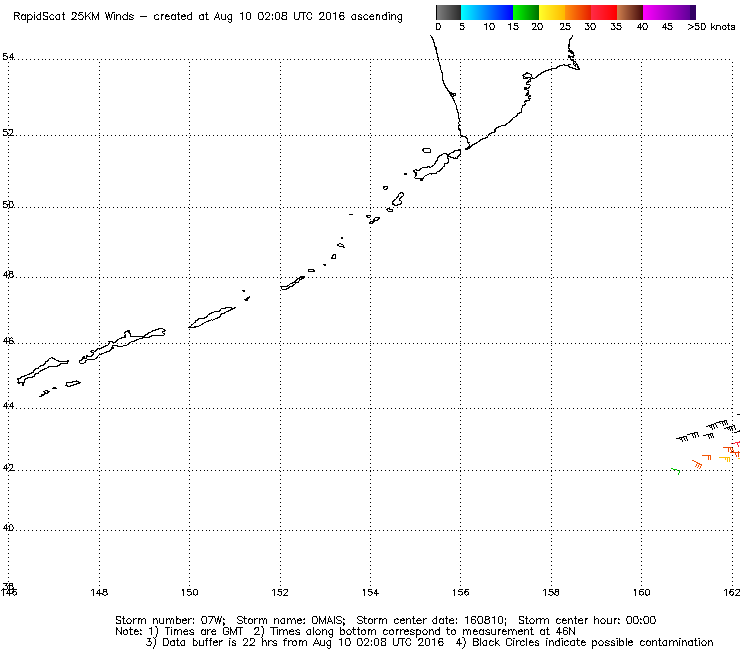This screenshot has width=740, height=650.
Task: Click the latitude axis label '44'
Action: 8,405
